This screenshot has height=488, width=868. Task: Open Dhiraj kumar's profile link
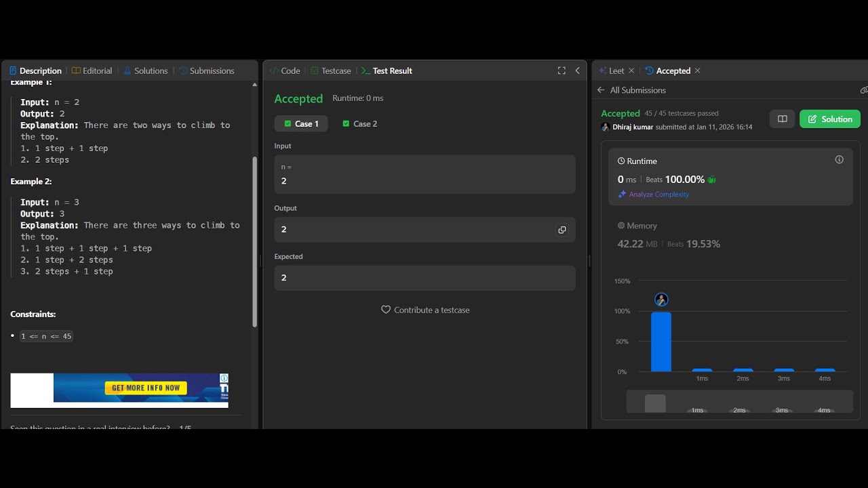(632, 127)
